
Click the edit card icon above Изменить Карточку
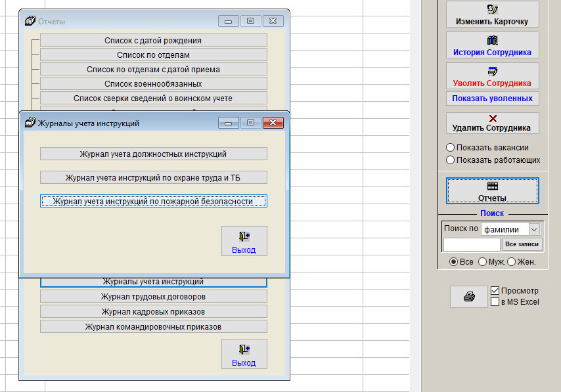(x=492, y=9)
